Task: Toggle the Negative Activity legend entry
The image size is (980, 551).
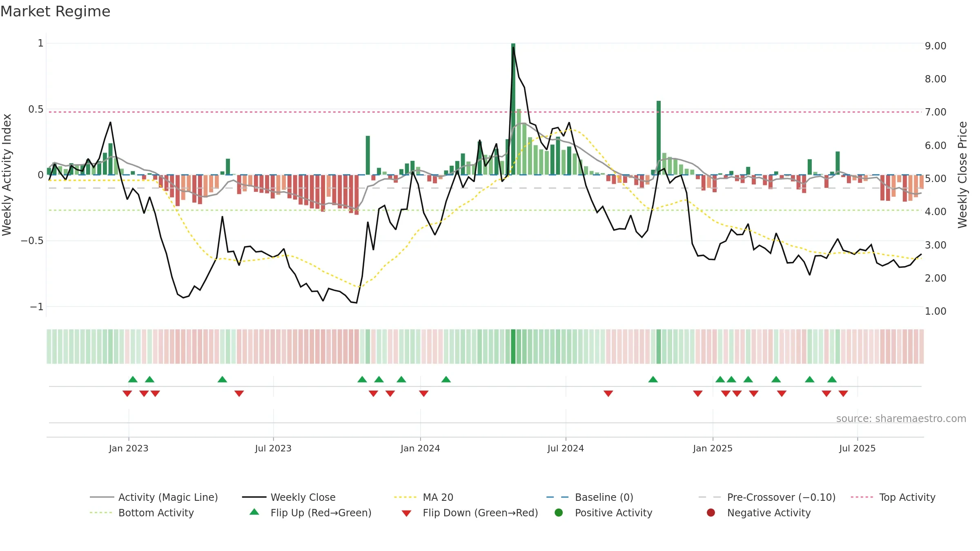Action: 759,513
